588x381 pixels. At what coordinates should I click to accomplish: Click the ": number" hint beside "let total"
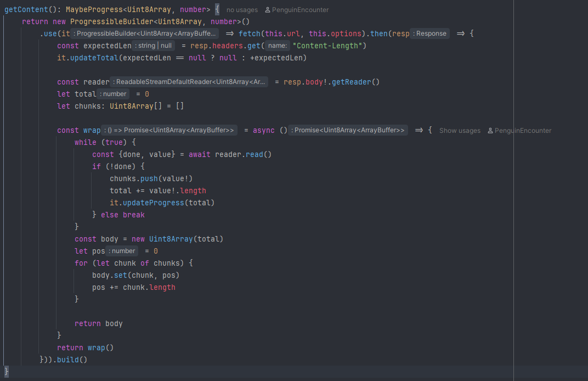coord(114,94)
